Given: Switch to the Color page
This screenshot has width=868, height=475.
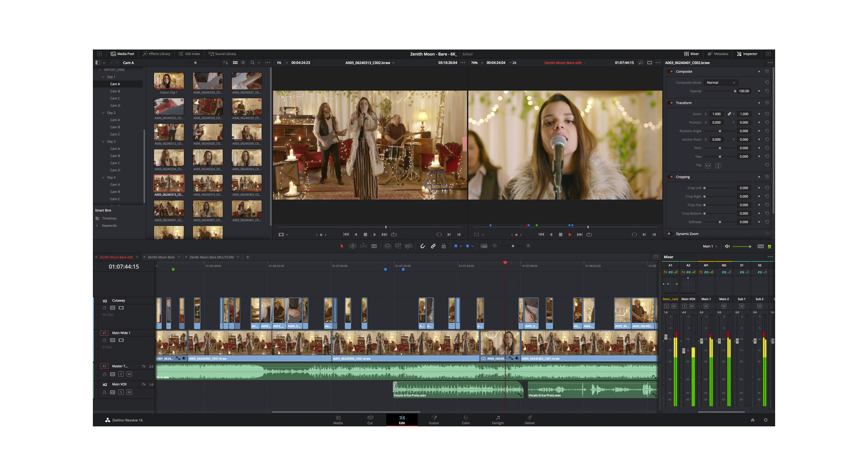Looking at the screenshot, I should (466, 420).
